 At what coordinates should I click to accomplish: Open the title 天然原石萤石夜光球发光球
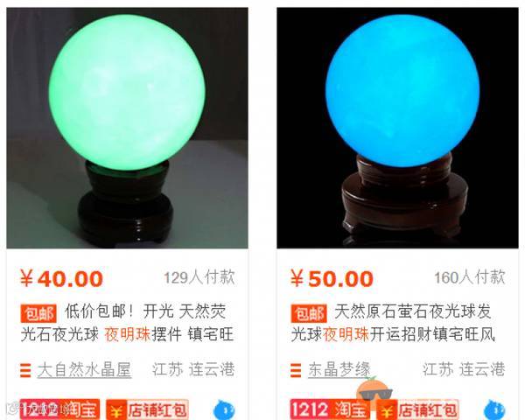tap(393, 323)
